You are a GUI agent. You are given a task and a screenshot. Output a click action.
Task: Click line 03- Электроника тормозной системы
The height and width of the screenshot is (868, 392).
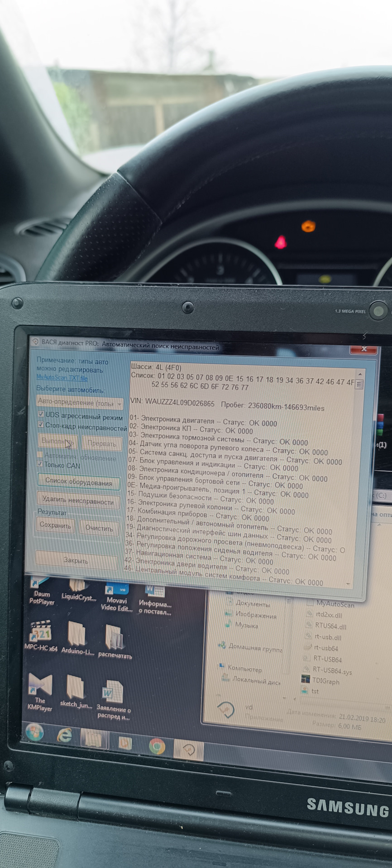click(x=218, y=438)
